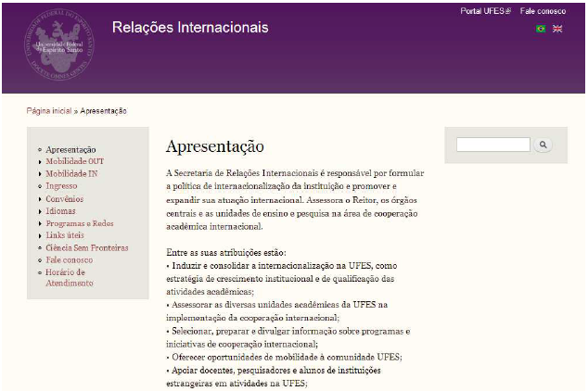The height and width of the screenshot is (391, 588).
Task: Navigate to the Ingresso sidebar item
Action: coord(61,185)
